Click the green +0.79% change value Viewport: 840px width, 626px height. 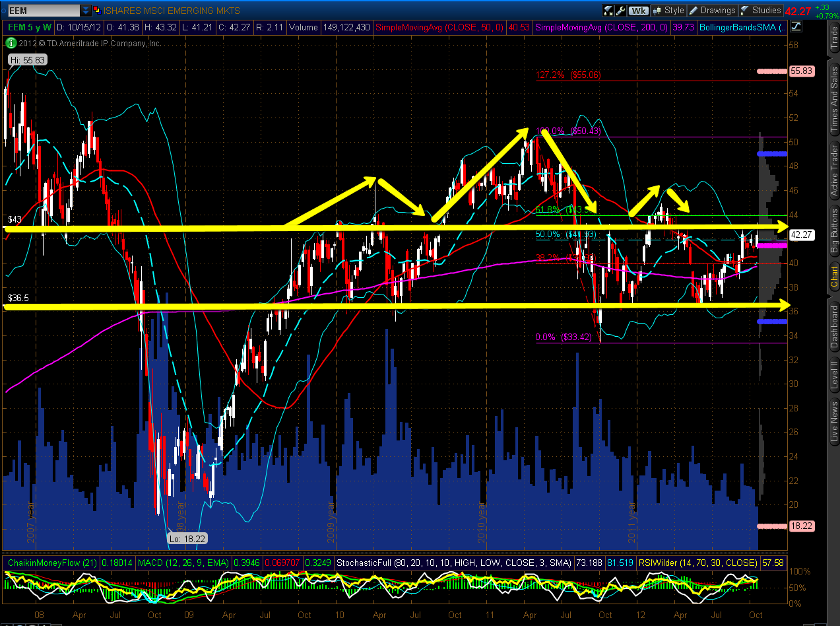coord(826,15)
